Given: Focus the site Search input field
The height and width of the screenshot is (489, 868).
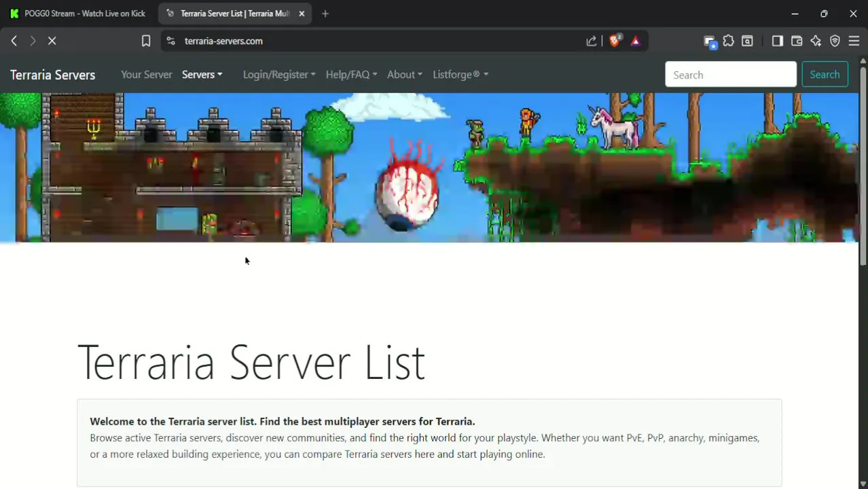Looking at the screenshot, I should click(730, 75).
